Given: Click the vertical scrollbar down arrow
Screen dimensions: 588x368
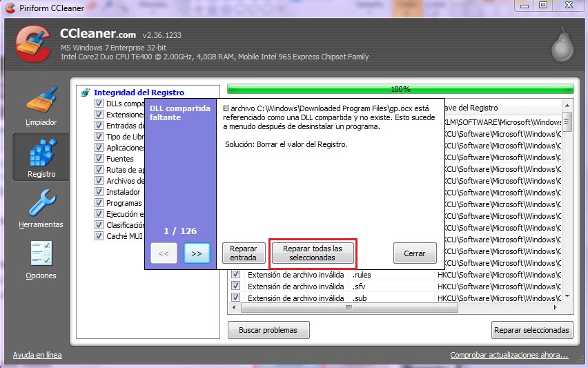Looking at the screenshot, I should click(x=567, y=296).
